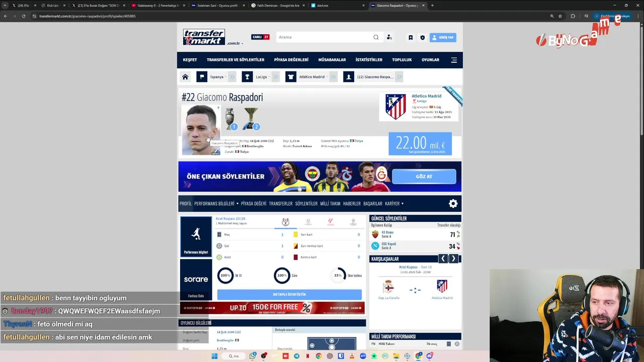Image resolution: width=644 pixels, height=362 pixels.
Task: Click the shirt icon before Atlético Madrid breadcrumb
Action: (x=291, y=77)
